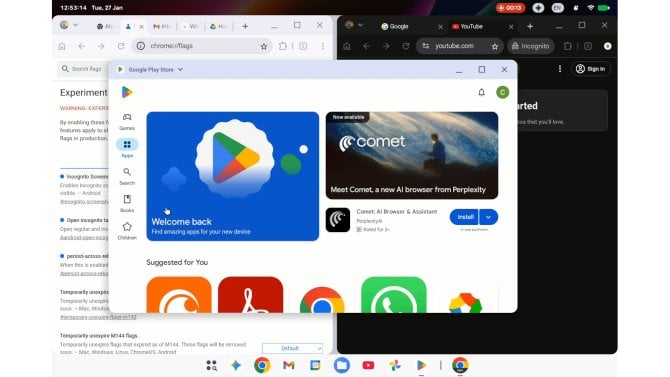Image resolution: width=670 pixels, height=377 pixels.
Task: Click the Google Play logo in Play Store
Action: 127,92
